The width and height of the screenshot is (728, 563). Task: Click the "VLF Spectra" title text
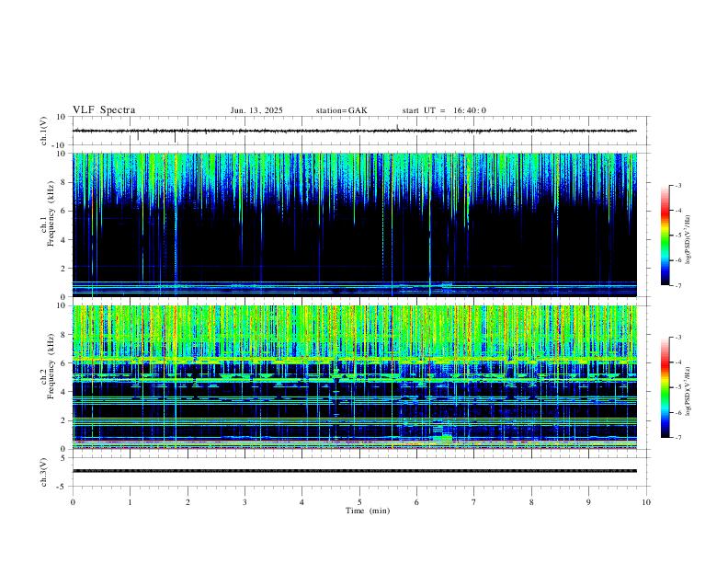pyautogui.click(x=104, y=110)
